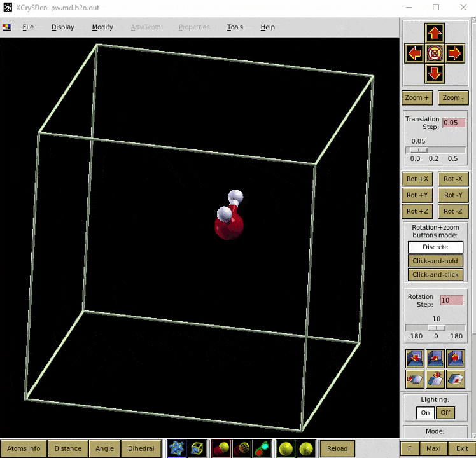
Task: Open the Tools menu
Action: (x=235, y=27)
